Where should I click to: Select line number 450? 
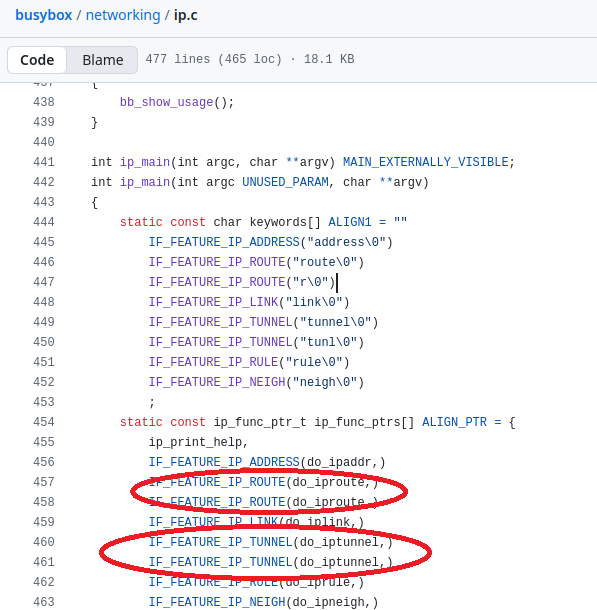tap(44, 342)
